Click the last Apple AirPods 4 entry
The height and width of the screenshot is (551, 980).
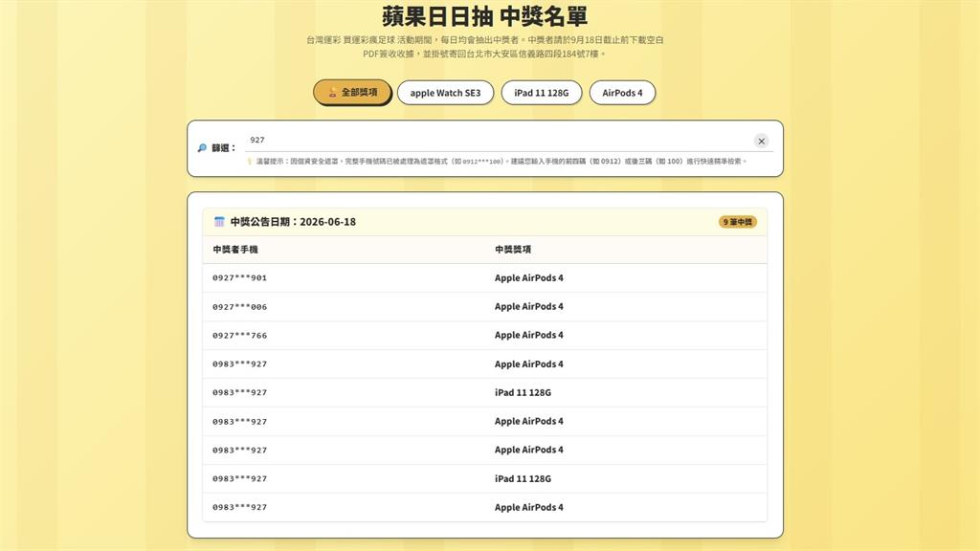pos(528,507)
